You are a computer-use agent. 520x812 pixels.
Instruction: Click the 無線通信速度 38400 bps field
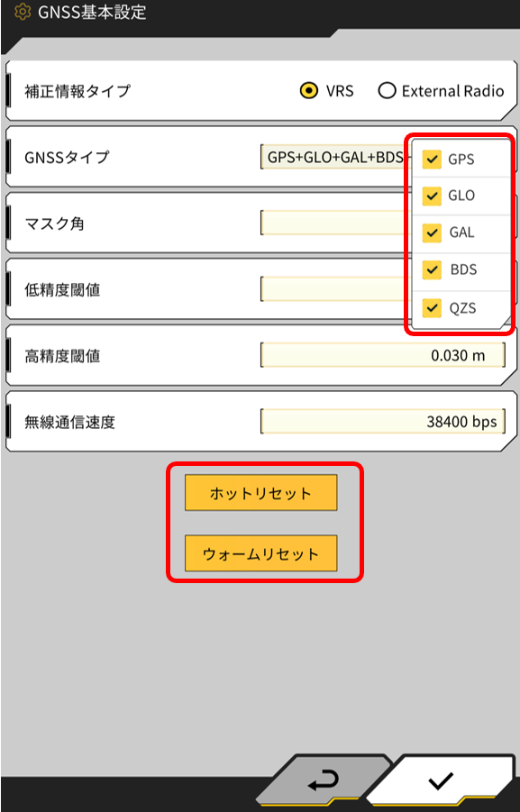click(x=383, y=422)
